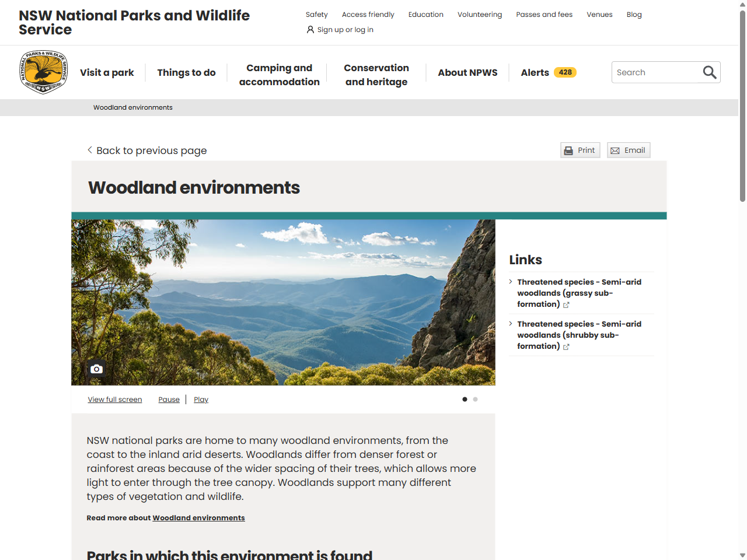Expand the shrubby sub-formation links chevron

coord(511,323)
